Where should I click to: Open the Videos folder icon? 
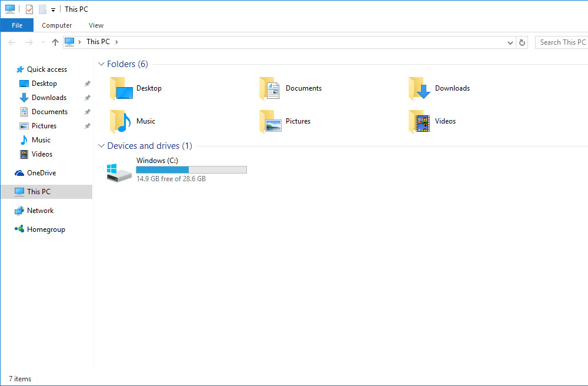pos(419,122)
